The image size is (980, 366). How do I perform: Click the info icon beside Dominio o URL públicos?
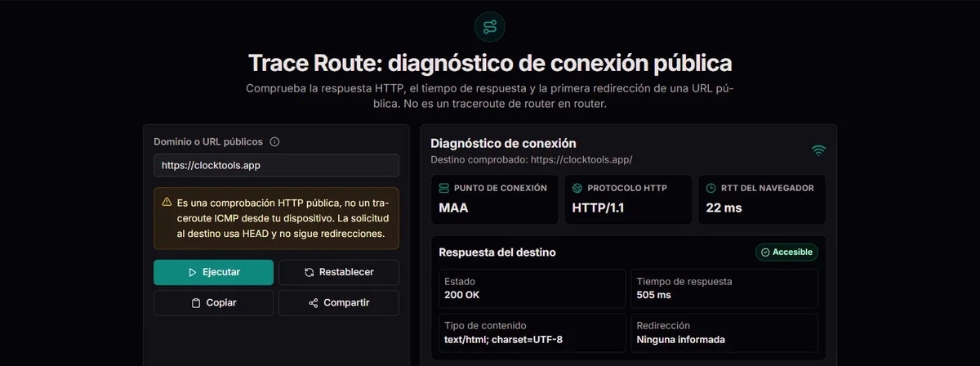pyautogui.click(x=274, y=141)
